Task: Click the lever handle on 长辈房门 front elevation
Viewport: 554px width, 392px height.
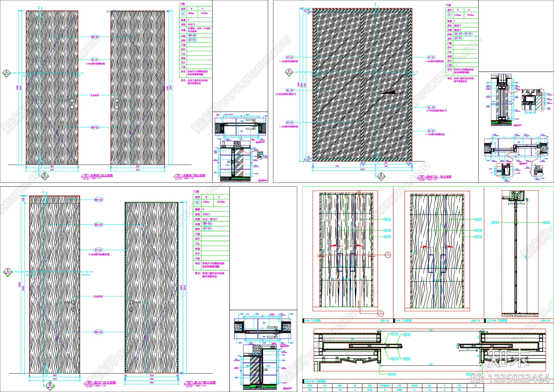Action: (x=69, y=101)
